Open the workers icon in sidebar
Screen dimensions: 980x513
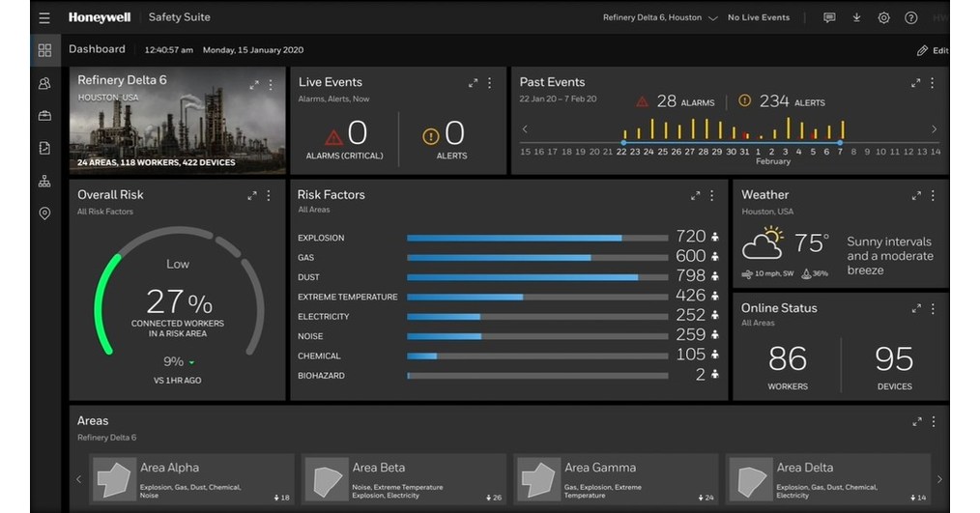point(44,84)
